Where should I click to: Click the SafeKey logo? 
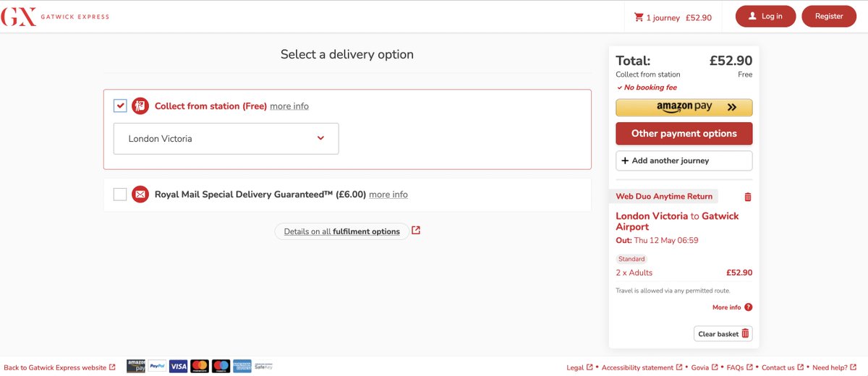tap(263, 366)
